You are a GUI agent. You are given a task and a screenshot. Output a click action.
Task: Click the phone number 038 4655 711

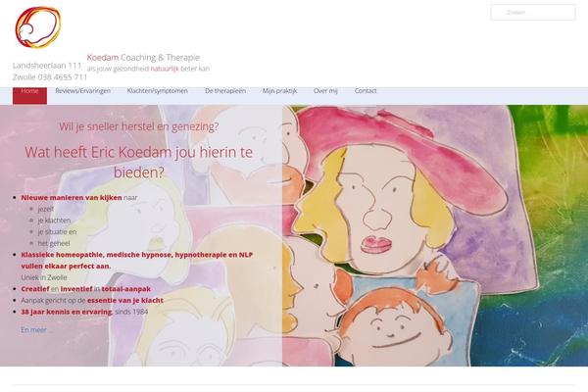(63, 76)
